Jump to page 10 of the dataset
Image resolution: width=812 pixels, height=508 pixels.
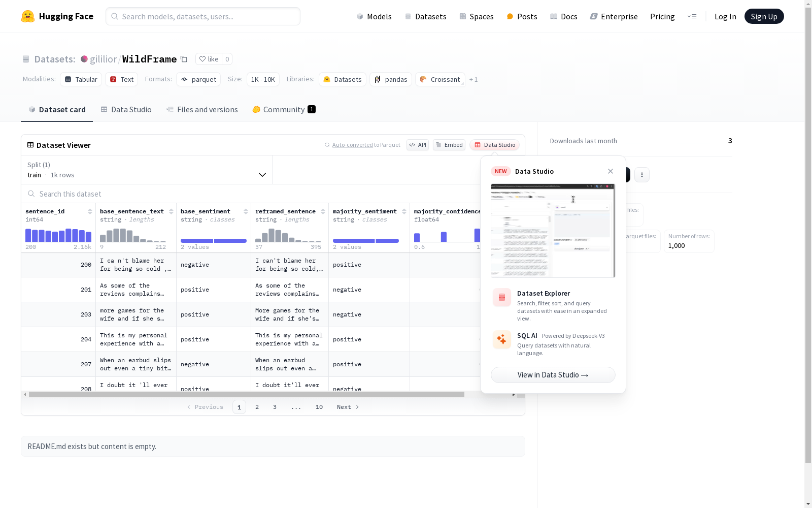point(319,407)
